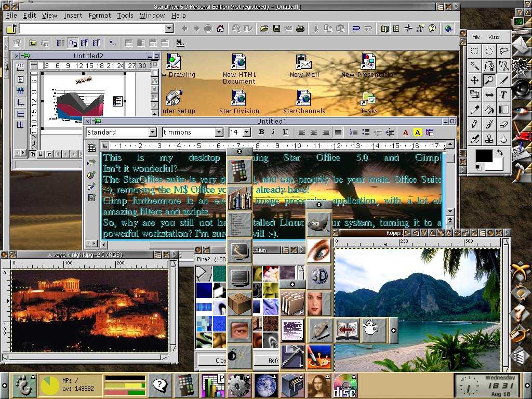This screenshot has height=399, width=532.
Task: Turn off justified alignment in Untitled1
Action: click(x=338, y=132)
